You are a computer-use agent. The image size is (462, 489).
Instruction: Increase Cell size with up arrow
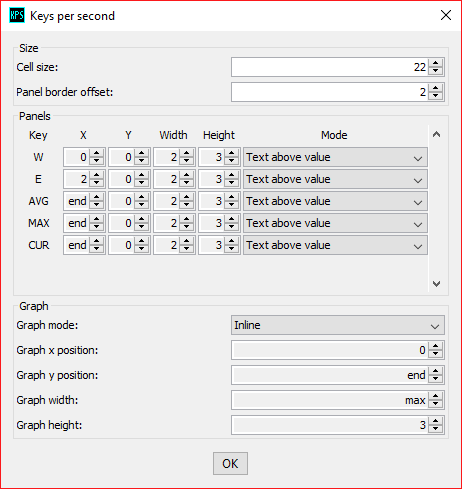[435, 63]
